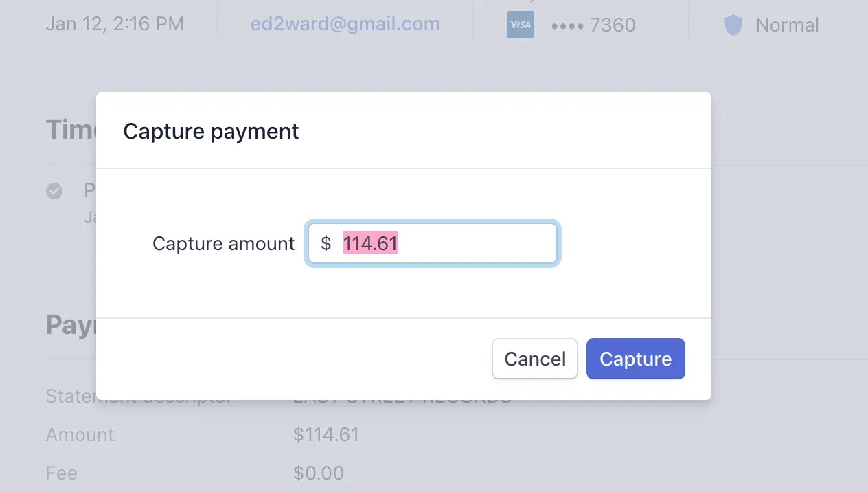Click the Timeline section heading
Viewport: 868px width, 492px height.
pyautogui.click(x=70, y=131)
